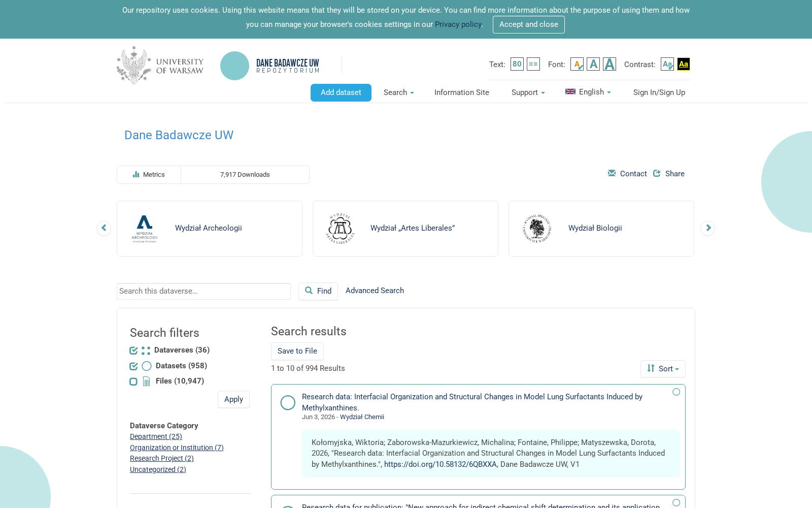
Task: Open the University of Warsaw logo link
Action: [160, 65]
